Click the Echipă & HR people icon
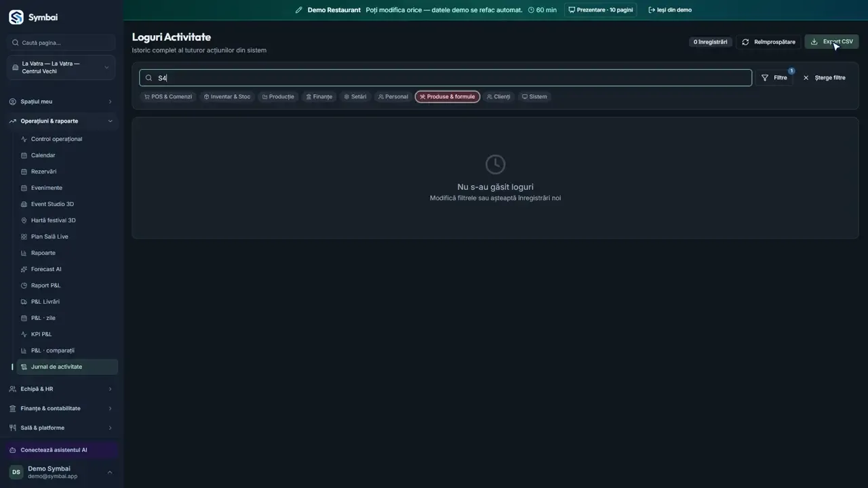The image size is (868, 488). 13,389
